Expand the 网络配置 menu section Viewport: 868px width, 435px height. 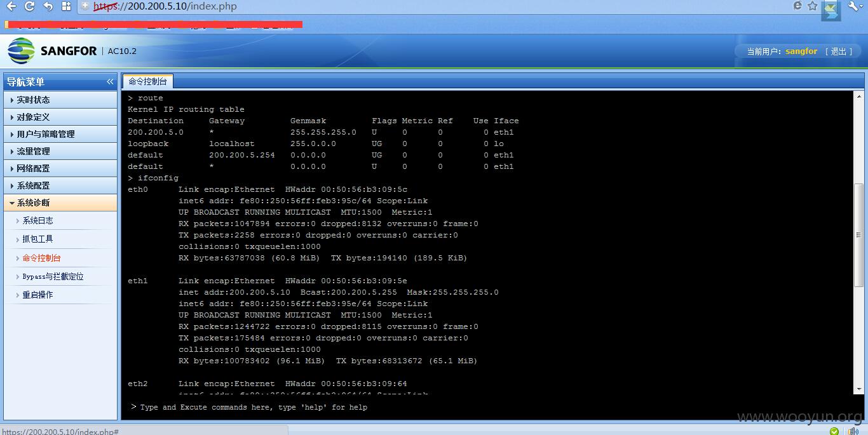point(60,168)
